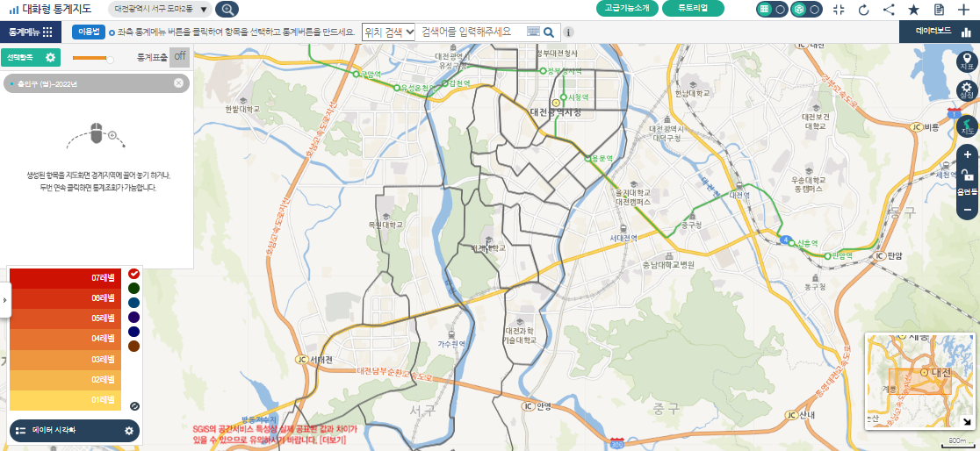Zoom out with the map minus button

[x=968, y=210]
